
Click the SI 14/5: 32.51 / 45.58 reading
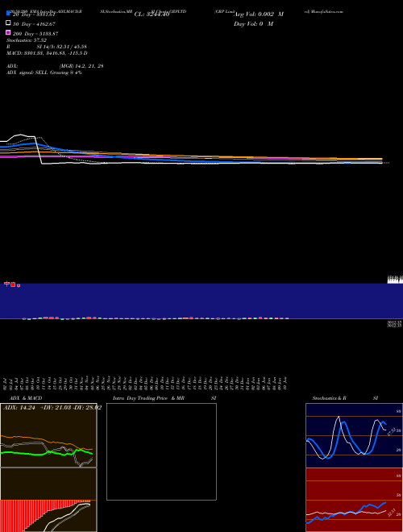tap(61, 47)
